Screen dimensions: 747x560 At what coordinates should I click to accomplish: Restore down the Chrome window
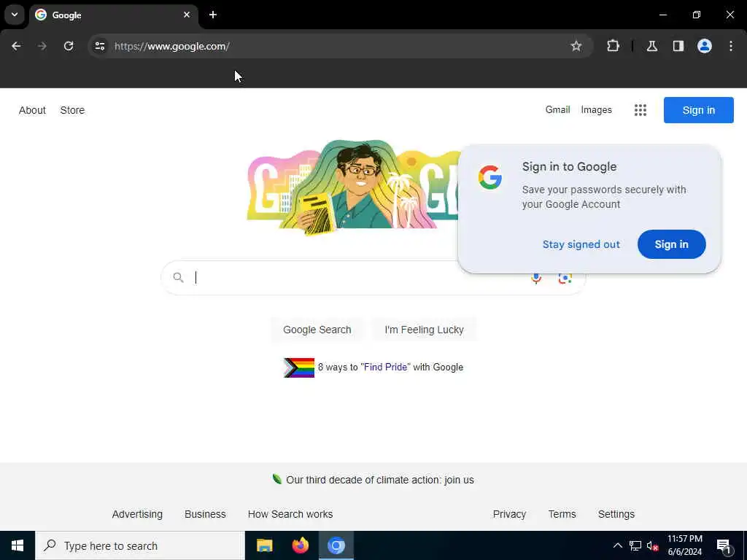click(697, 15)
